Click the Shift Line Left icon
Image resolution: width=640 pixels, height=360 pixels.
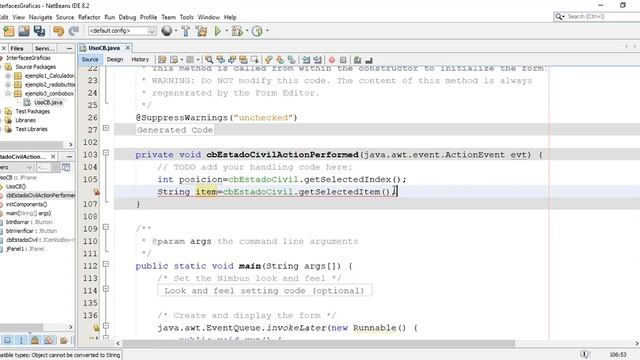[x=306, y=60]
